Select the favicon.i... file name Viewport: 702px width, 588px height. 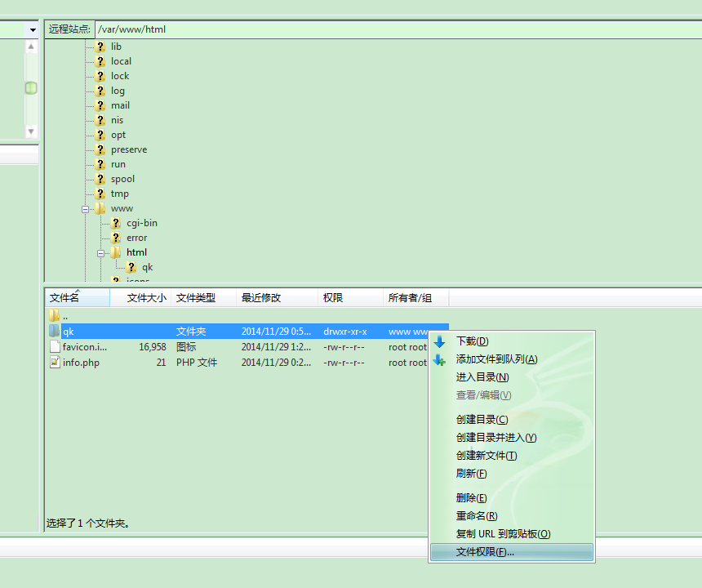[85, 347]
